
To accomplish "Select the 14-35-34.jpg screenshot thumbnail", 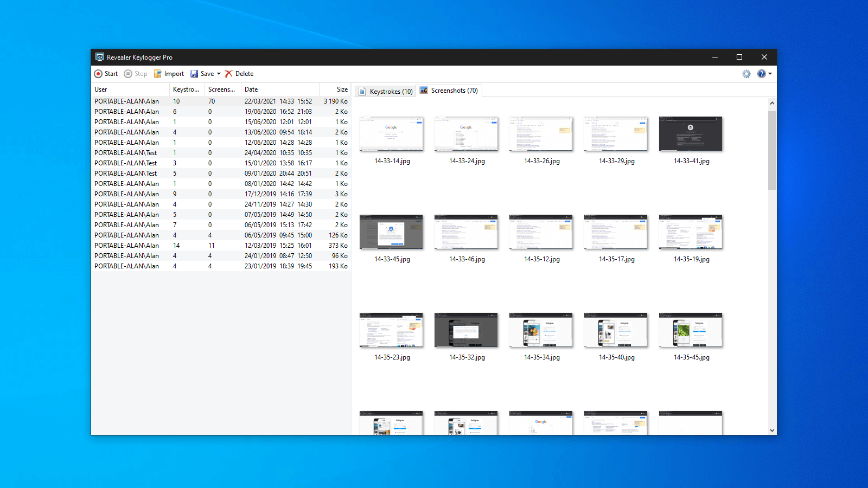I will 541,330.
